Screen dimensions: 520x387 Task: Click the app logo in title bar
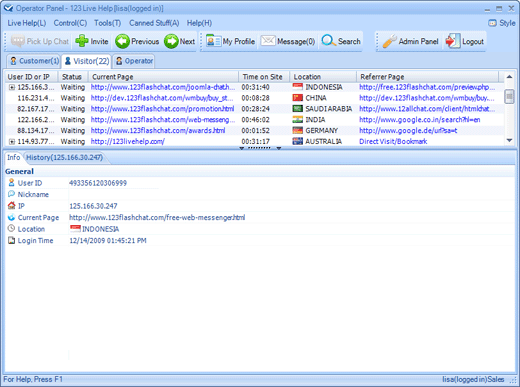click(8, 8)
